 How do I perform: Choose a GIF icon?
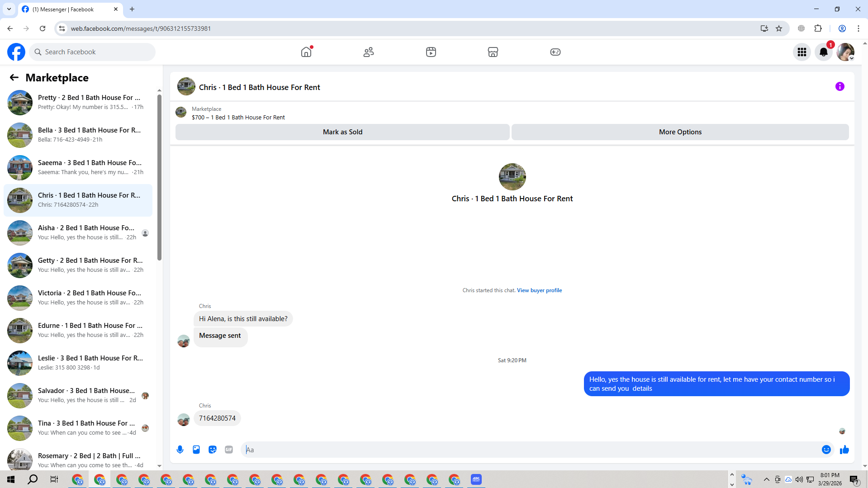tap(229, 450)
